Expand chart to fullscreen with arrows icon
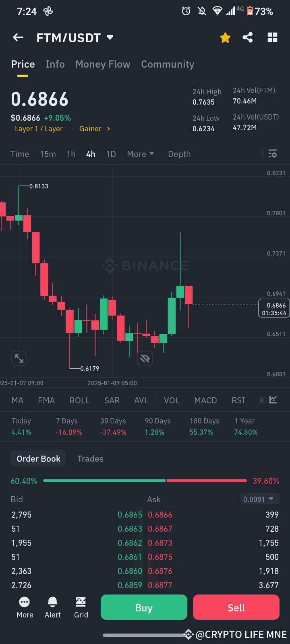 [19, 358]
